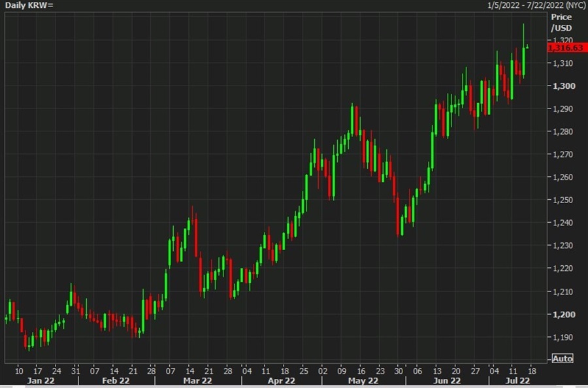Choose the Apr 22 month label
The height and width of the screenshot is (388, 588).
point(281,380)
